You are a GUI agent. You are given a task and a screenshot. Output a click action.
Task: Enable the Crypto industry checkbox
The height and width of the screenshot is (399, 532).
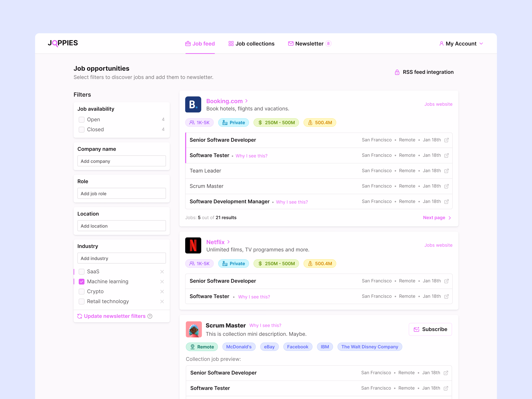tap(81, 291)
